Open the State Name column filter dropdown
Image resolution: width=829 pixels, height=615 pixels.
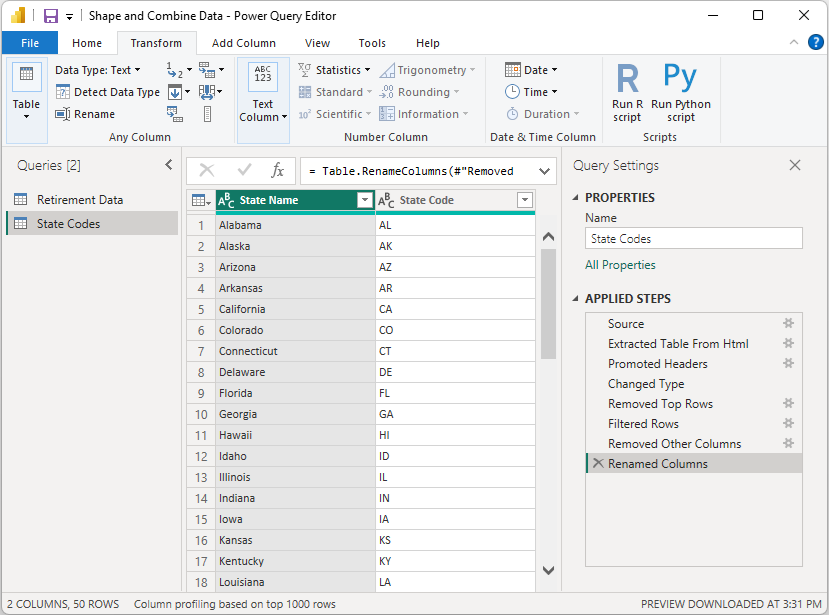365,200
